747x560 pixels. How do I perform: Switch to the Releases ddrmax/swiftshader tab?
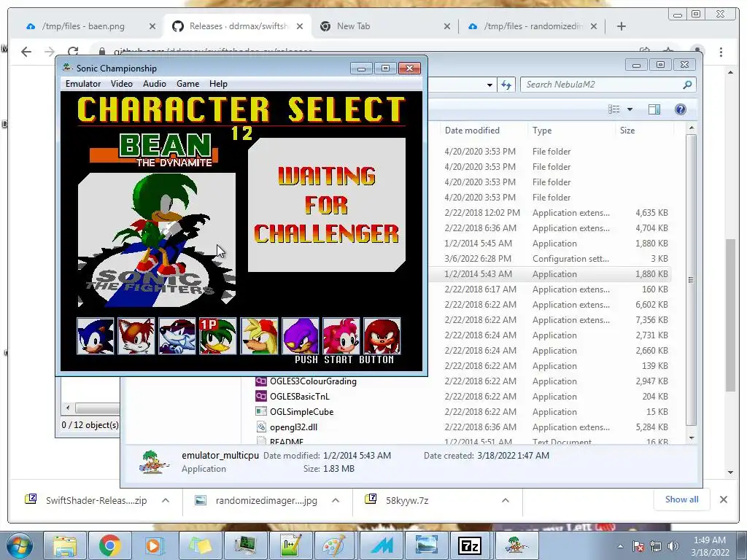coord(237,26)
